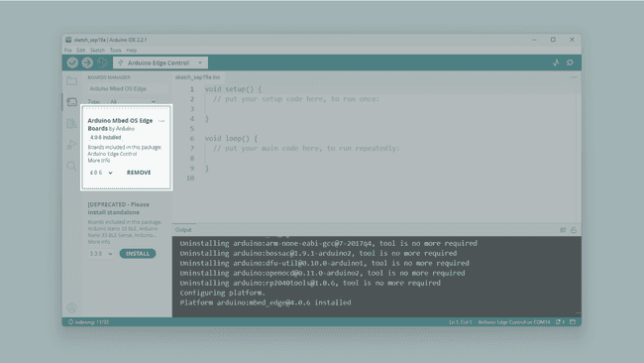Clear the Output panel
Image resolution: width=644 pixels, height=363 pixels.
563,230
